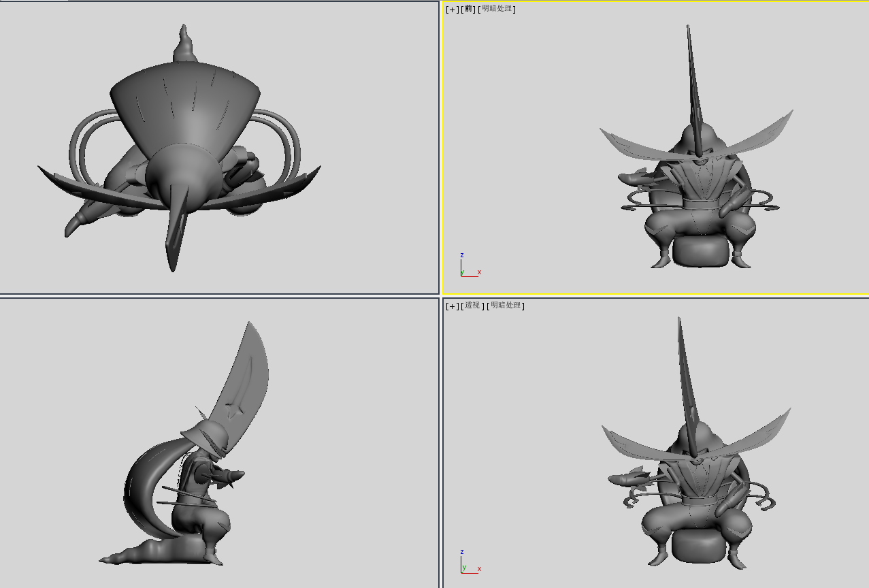The width and height of the screenshot is (869, 588).
Task: Open 明暗处理 shading menu in the 前 viewport
Action: [x=498, y=10]
